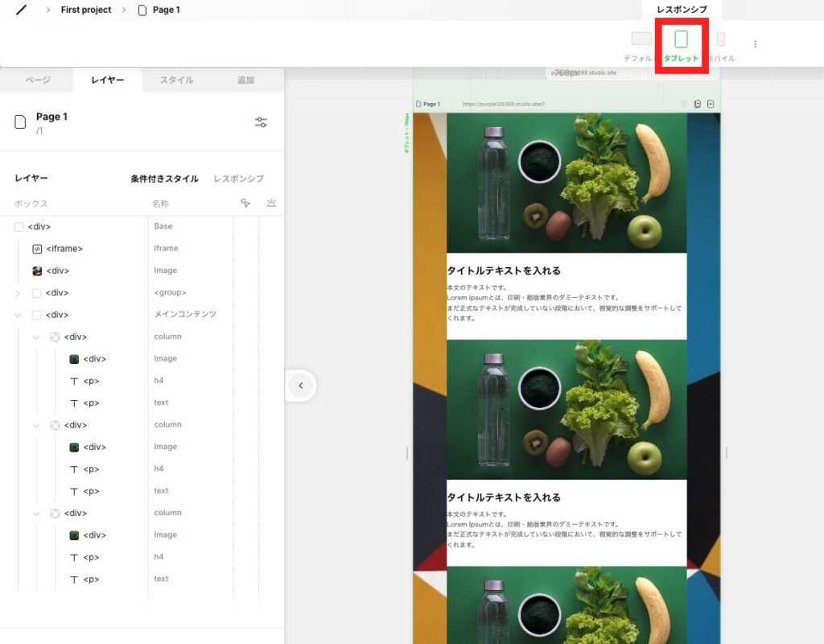Click the STUDIO slash logo icon

click(x=21, y=10)
